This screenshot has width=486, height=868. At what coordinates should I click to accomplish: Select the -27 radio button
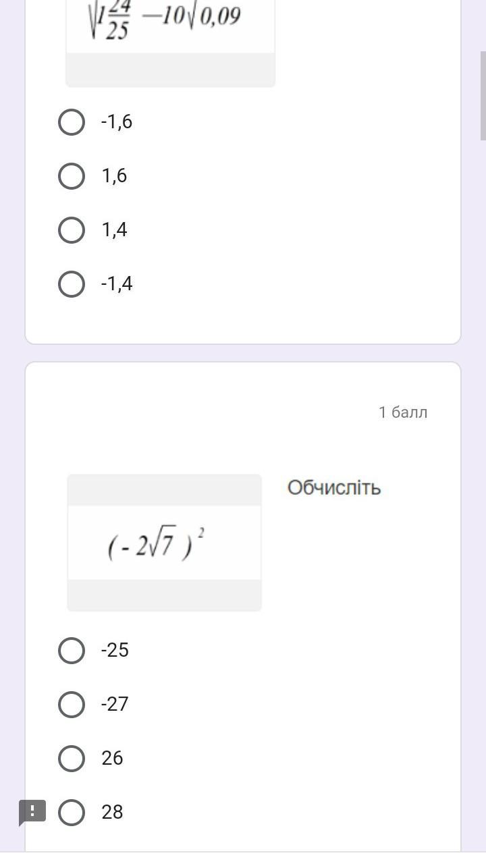(x=72, y=705)
